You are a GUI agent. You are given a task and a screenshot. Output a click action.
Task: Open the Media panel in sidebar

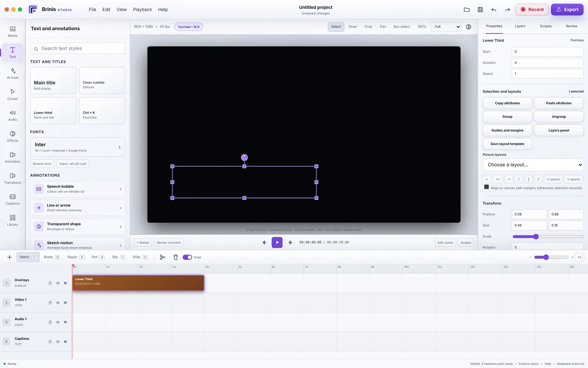[12, 32]
